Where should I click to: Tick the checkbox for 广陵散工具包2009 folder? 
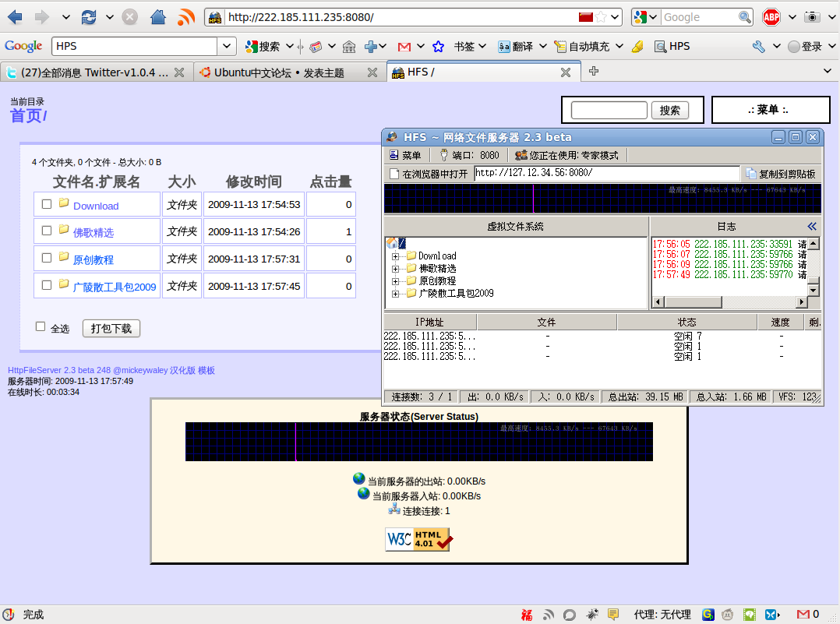(x=47, y=285)
